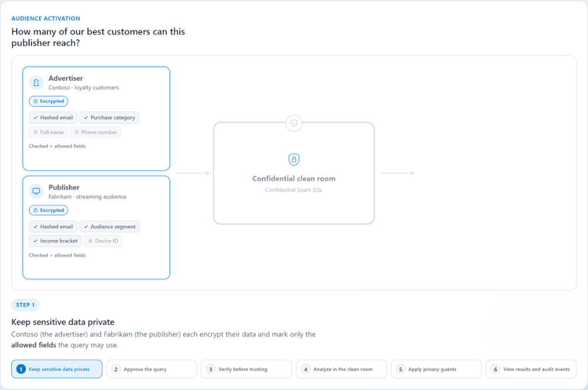588x390 pixels.
Task: Click the Publisher monitor icon
Action: [36, 191]
